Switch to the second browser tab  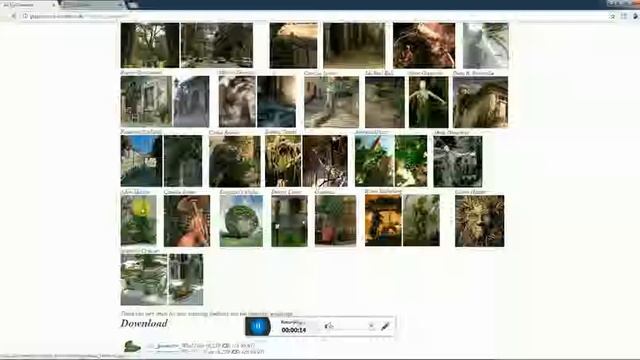point(93,5)
